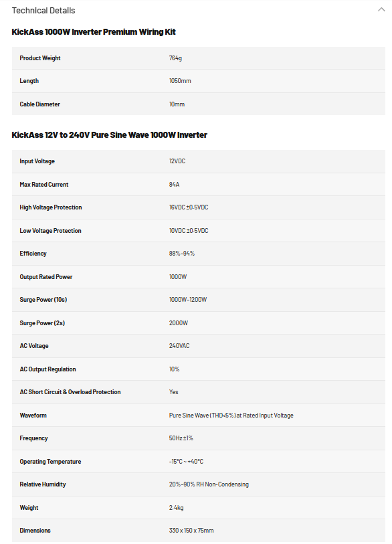This screenshot has height=544, width=392.
Task: Click the Pure Sine Wave 1000W Inverter heading
Action: tap(109, 135)
